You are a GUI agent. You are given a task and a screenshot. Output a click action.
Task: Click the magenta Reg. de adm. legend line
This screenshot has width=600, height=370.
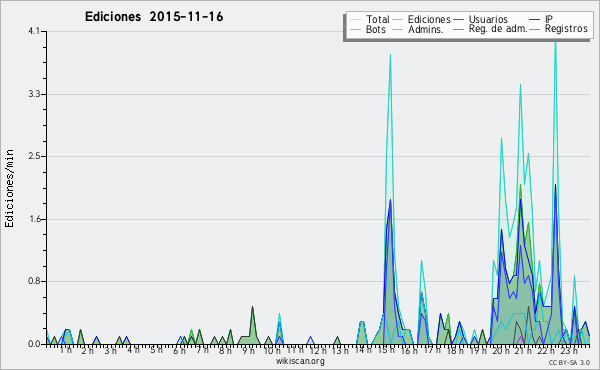(x=458, y=29)
